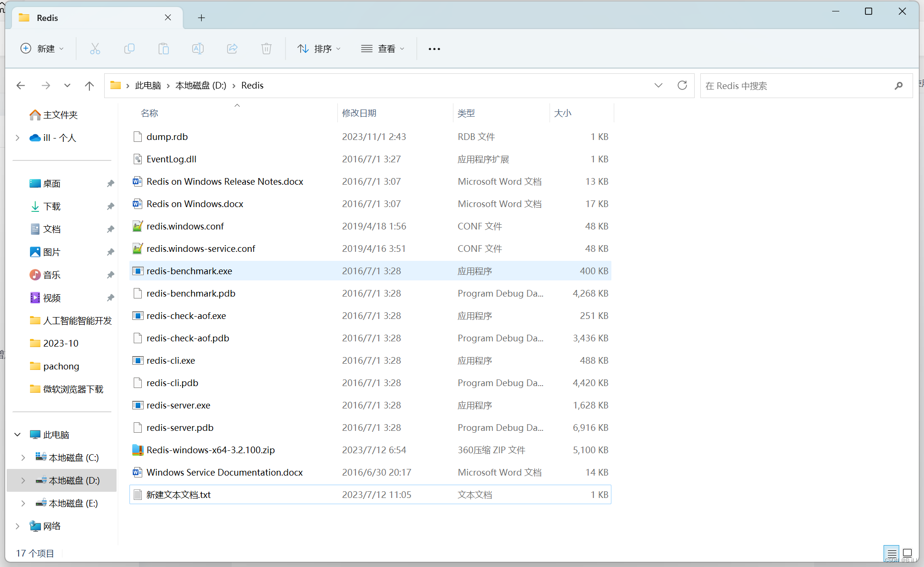Viewport: 924px width, 567px height.
Task: Click the Delete trash can icon
Action: pyautogui.click(x=266, y=49)
